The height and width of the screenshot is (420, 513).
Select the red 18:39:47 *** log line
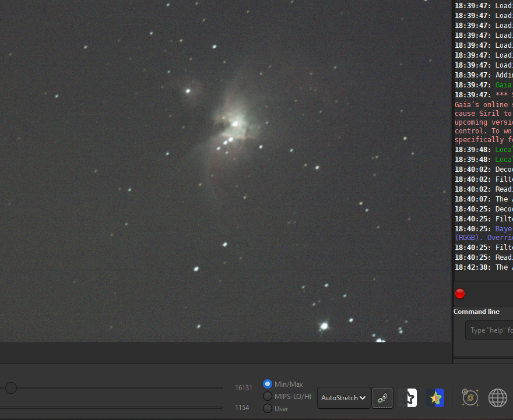point(483,95)
